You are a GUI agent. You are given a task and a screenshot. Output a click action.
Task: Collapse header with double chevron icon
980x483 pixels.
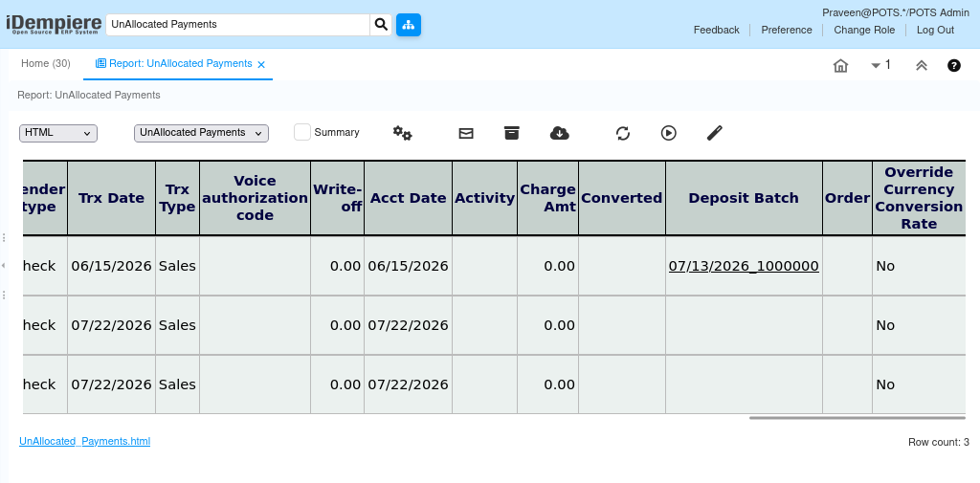(x=922, y=65)
